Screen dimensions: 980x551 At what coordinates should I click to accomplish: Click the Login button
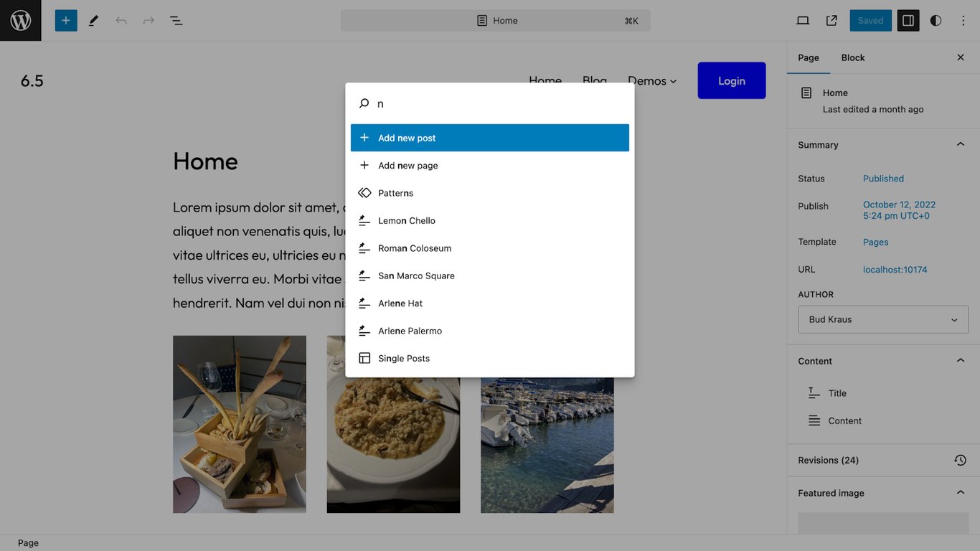pyautogui.click(x=731, y=80)
